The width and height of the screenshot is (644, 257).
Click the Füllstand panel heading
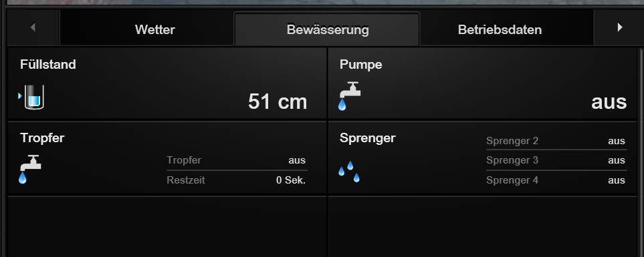[x=48, y=64]
